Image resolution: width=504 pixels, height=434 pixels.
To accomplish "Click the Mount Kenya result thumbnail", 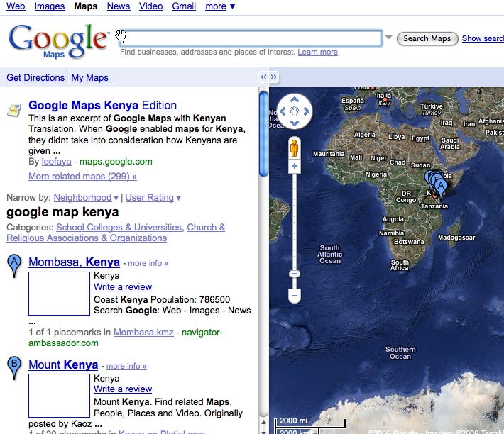I will (59, 396).
